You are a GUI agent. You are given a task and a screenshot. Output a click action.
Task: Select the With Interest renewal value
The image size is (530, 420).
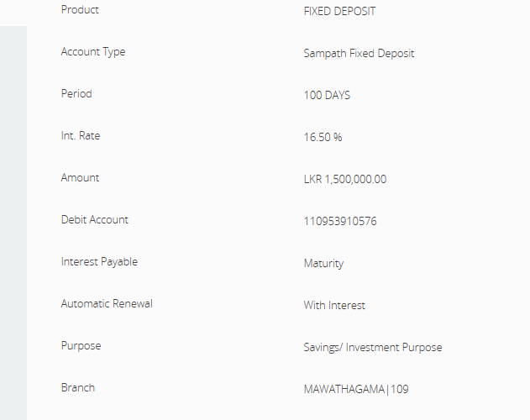click(334, 306)
